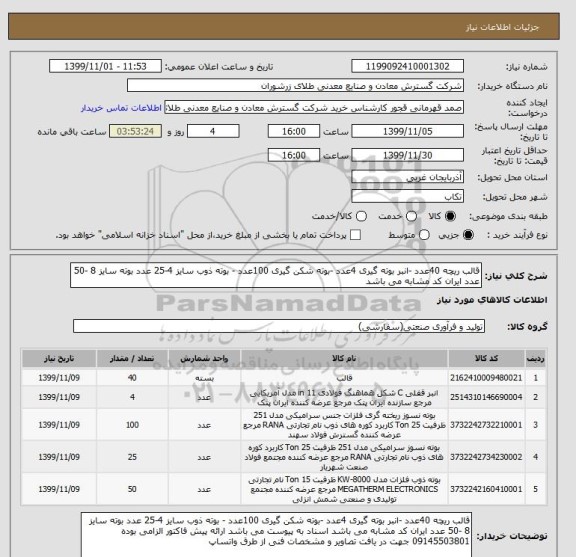Click the delivery province field آذربایجان غربی

[407, 177]
